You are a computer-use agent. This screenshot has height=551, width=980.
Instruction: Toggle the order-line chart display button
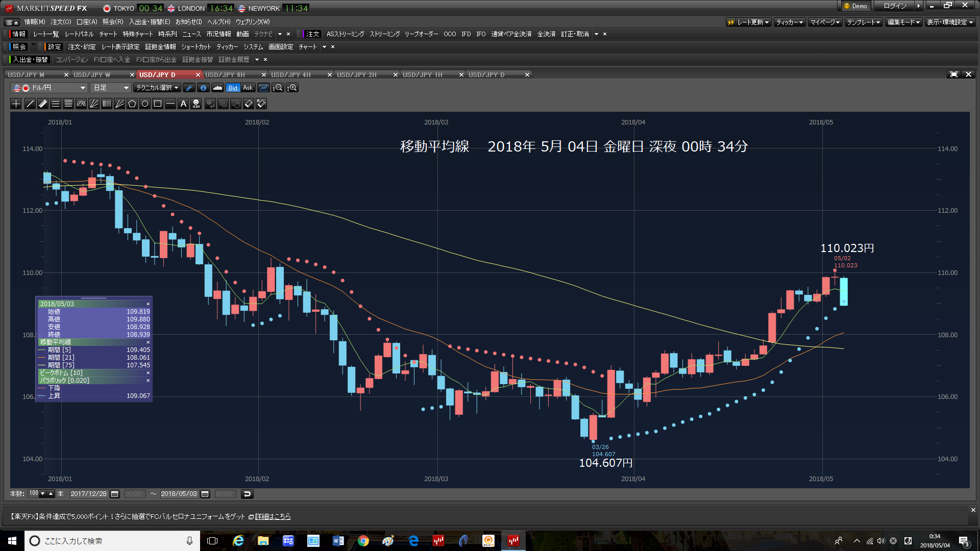pyautogui.click(x=263, y=88)
